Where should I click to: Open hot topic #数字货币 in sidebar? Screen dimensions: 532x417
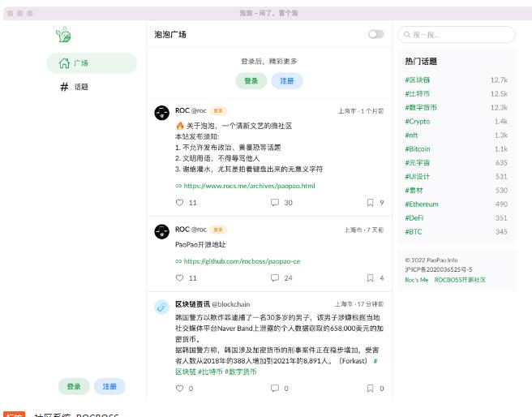click(421, 108)
